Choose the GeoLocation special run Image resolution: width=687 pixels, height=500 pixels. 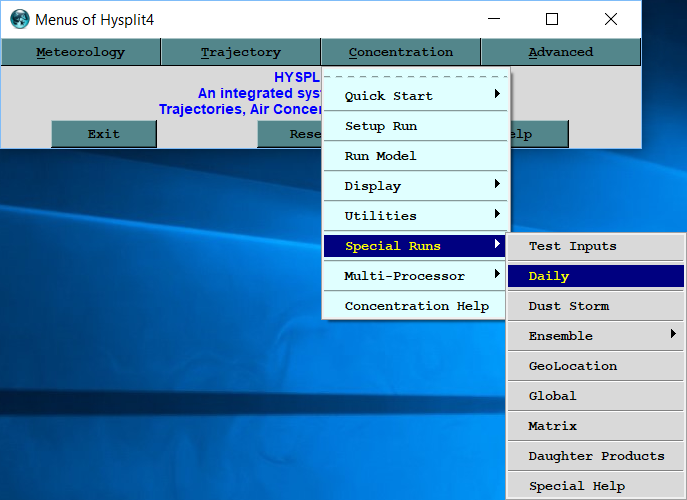[x=596, y=366]
